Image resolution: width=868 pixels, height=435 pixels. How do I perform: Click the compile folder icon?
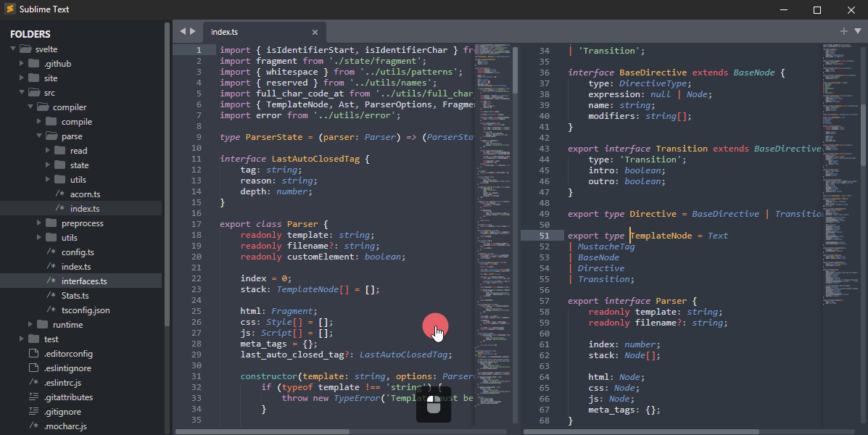(51, 121)
